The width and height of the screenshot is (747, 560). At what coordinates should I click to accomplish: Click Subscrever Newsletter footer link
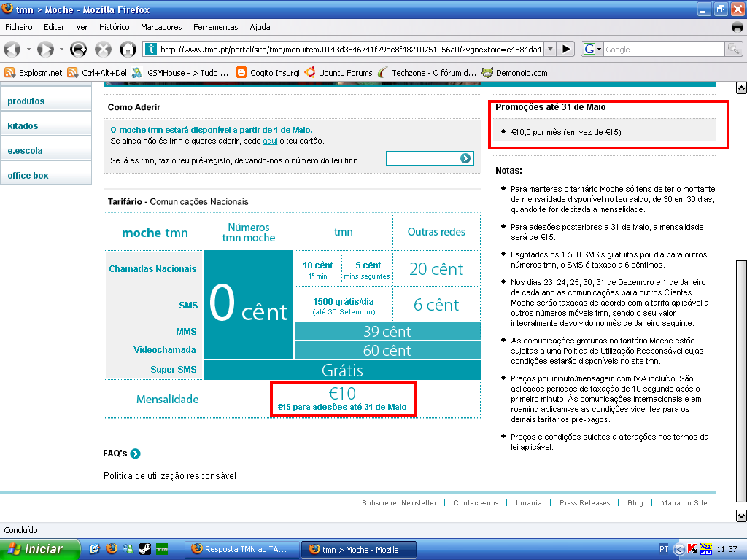(x=399, y=503)
